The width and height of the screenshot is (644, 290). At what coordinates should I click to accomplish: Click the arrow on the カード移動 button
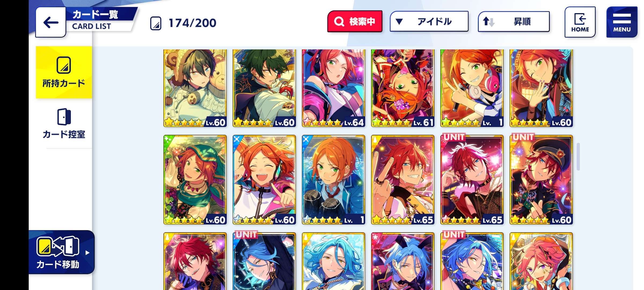[87, 253]
